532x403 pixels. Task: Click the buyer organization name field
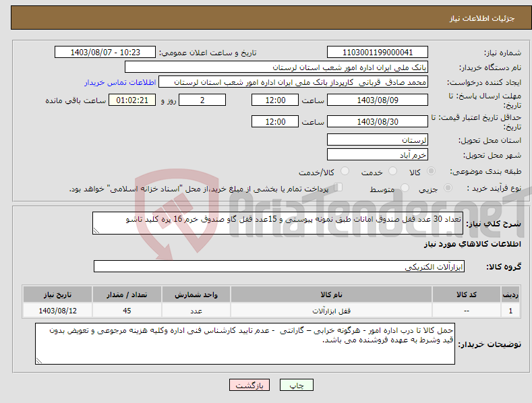276,67
